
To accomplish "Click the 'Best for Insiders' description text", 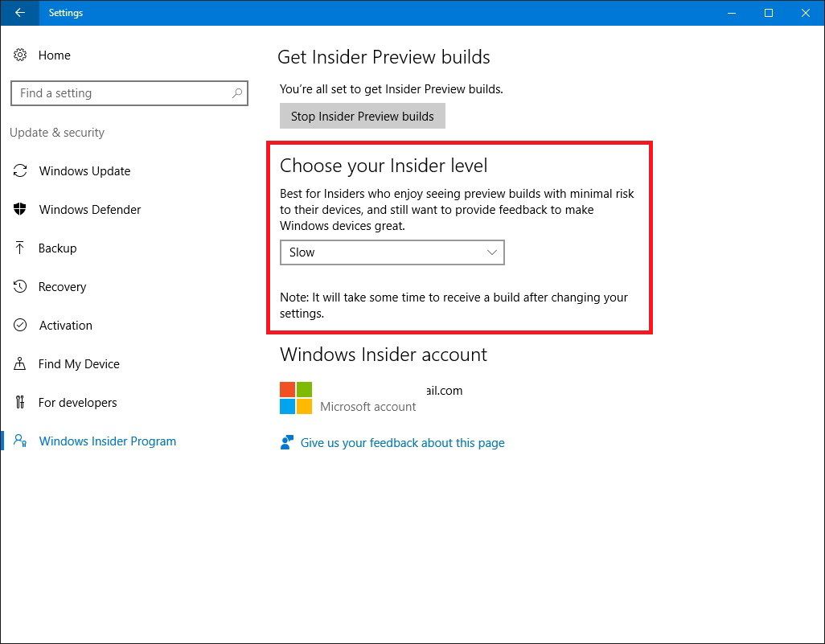I will (x=457, y=210).
